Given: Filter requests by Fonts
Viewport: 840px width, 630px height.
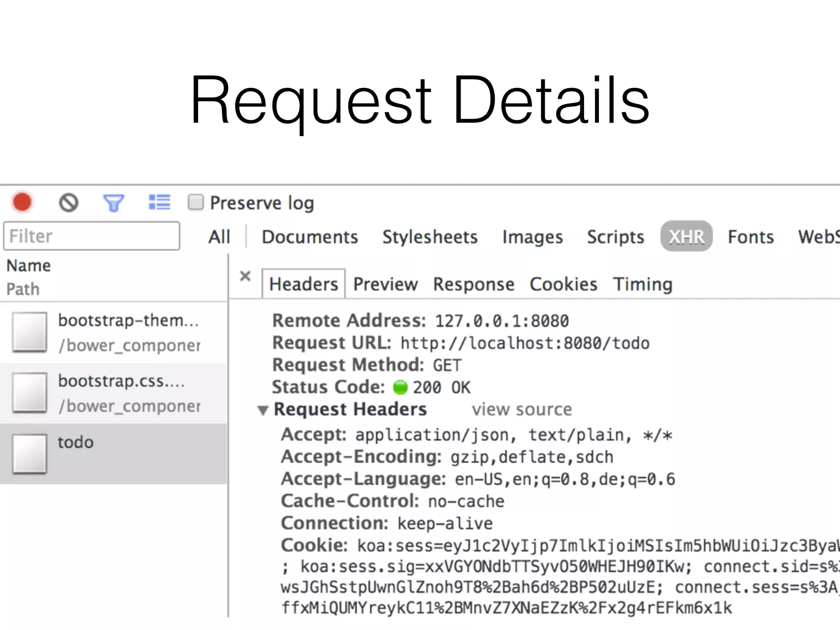Looking at the screenshot, I should pos(751,237).
